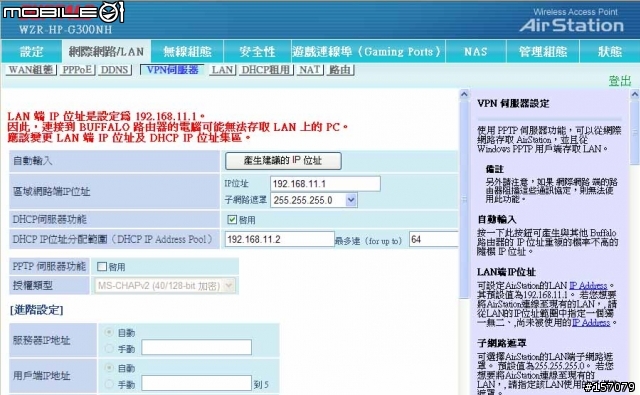Click the main pane scrollbar thumb

pos(464,199)
